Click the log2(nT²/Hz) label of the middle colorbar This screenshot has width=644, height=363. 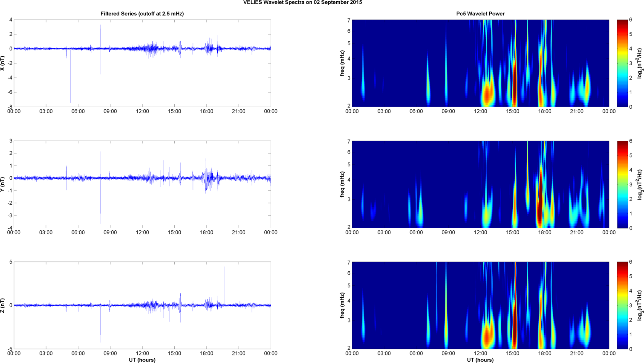click(x=640, y=184)
